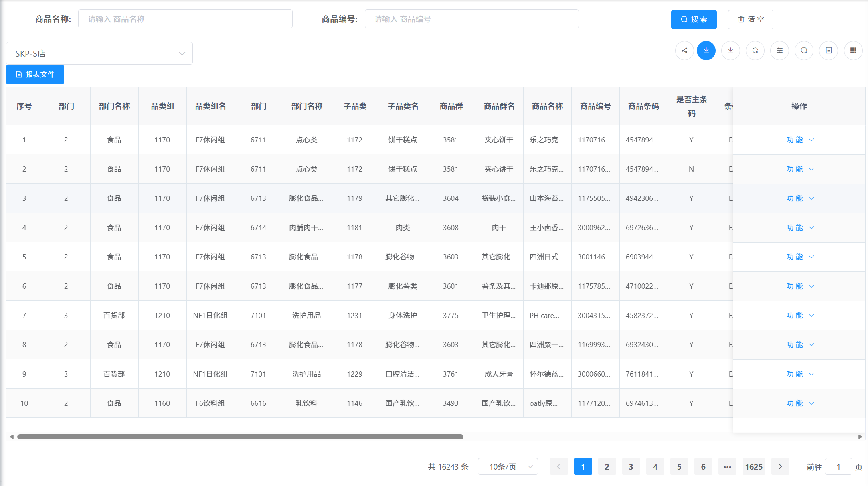
Task: Go to page 3 in pagination
Action: click(x=631, y=467)
